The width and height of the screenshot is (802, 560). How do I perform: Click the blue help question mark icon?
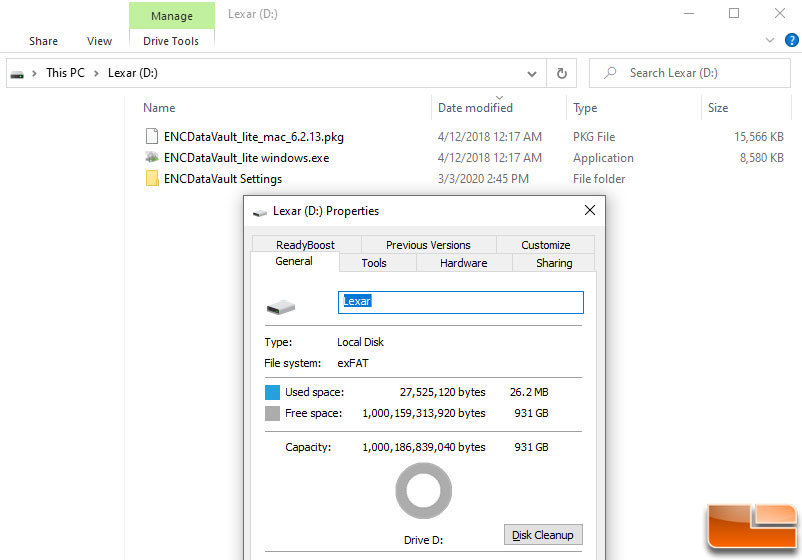point(791,40)
